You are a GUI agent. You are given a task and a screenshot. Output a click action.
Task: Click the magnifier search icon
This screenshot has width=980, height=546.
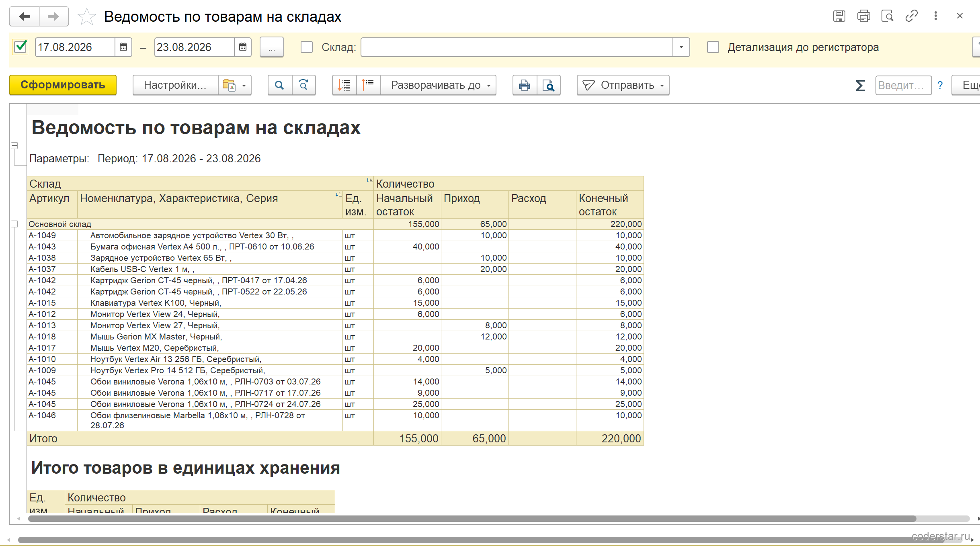point(280,85)
